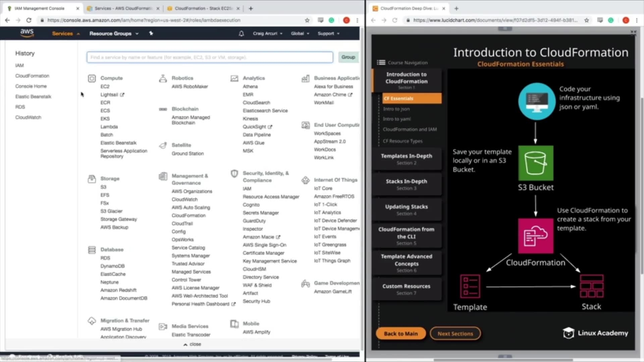This screenshot has height=362, width=644.
Task: Toggle the Group view button
Action: [348, 57]
